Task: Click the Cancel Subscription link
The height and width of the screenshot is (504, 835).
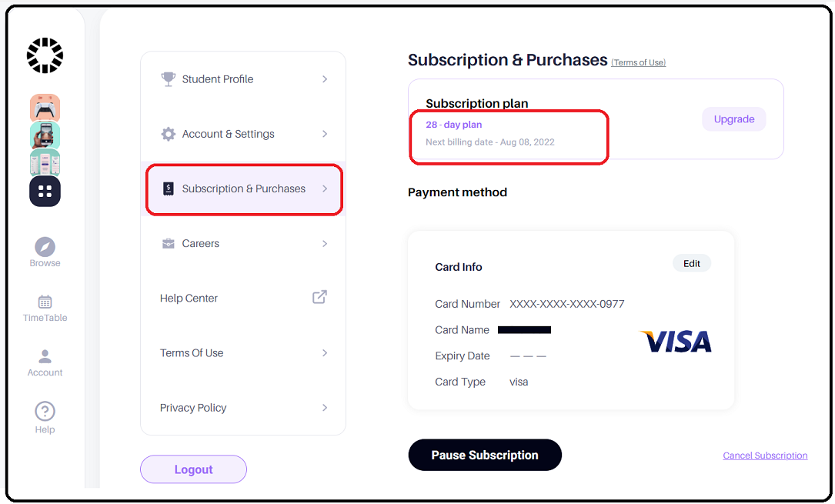Action: pos(765,456)
